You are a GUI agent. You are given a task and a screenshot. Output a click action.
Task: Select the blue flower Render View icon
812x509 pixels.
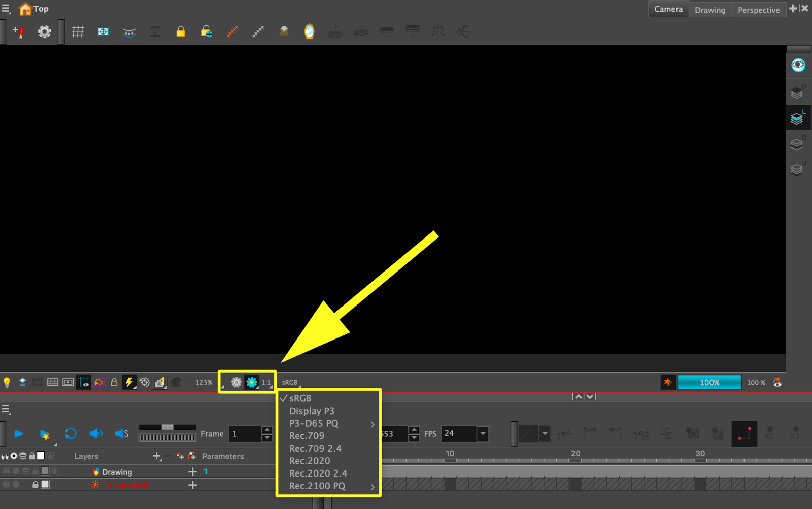coord(252,382)
